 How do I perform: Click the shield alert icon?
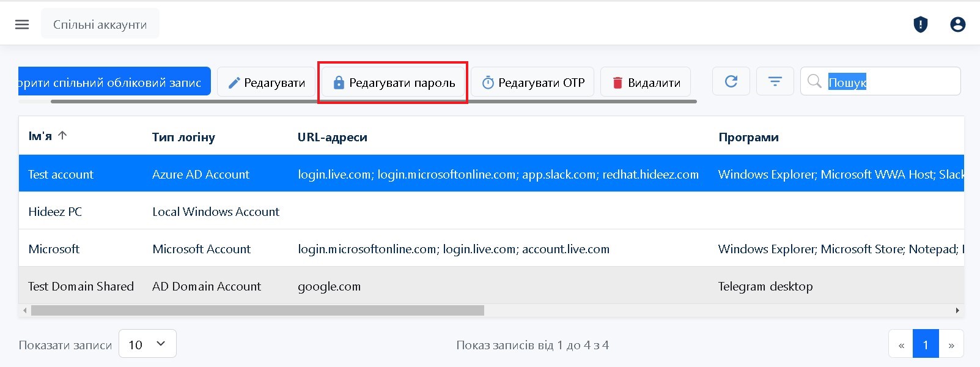[x=920, y=24]
